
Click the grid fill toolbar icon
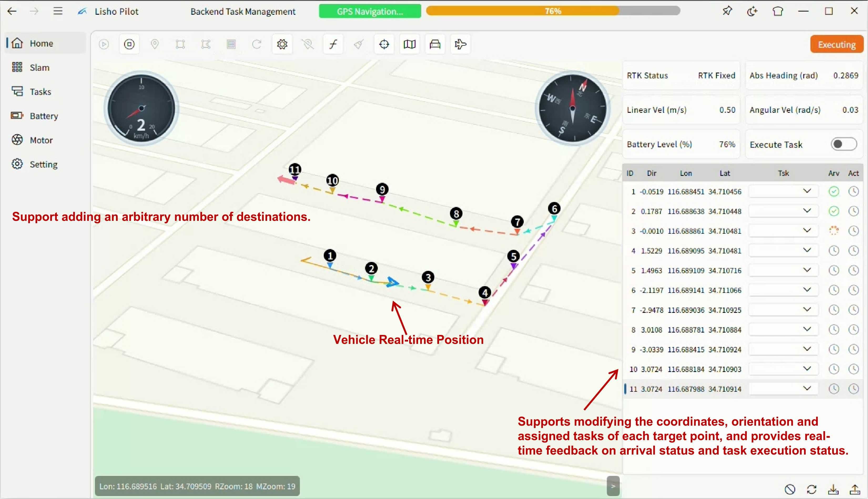click(x=231, y=44)
